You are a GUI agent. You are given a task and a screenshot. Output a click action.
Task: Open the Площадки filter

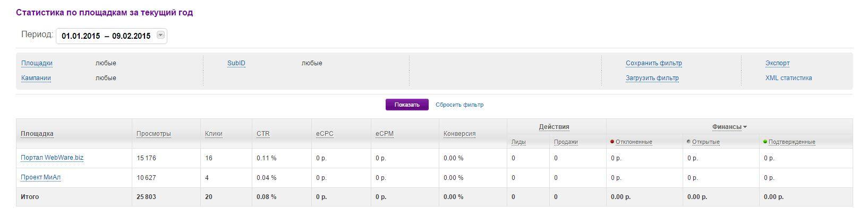[37, 63]
